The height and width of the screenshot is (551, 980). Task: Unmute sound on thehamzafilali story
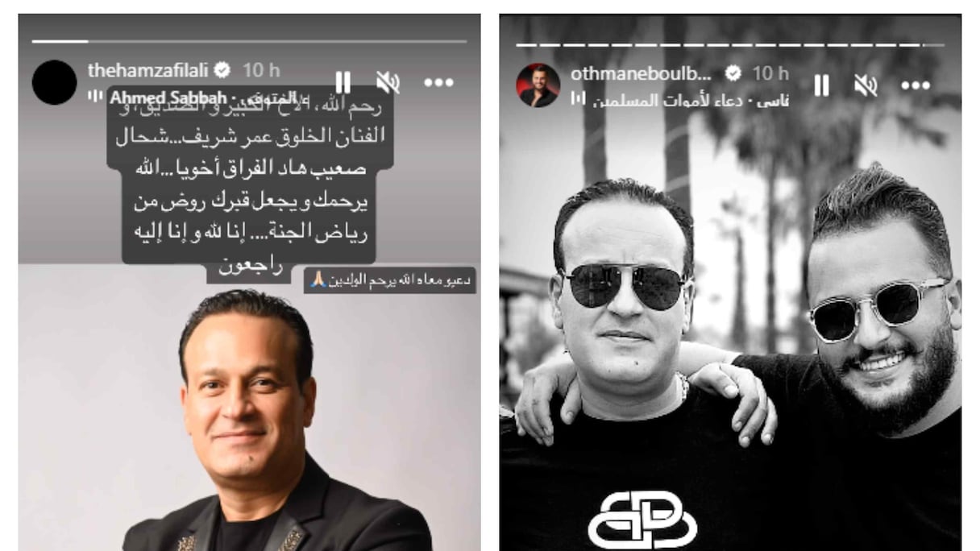pyautogui.click(x=388, y=81)
